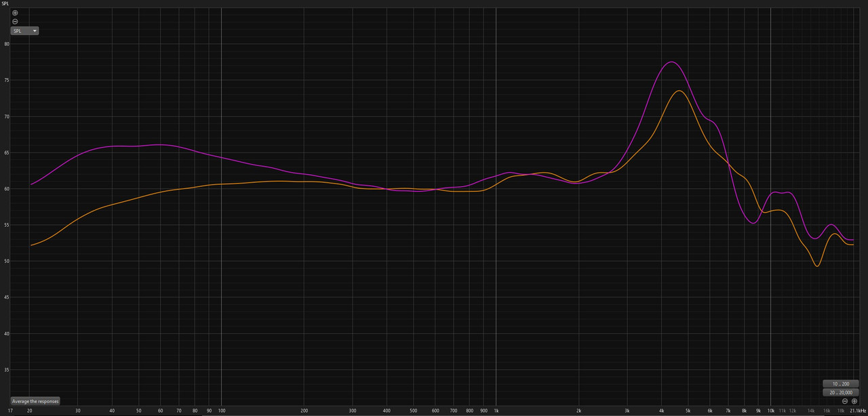Set frequency range to 20 .. 20,000
868x416 pixels.
(840, 392)
